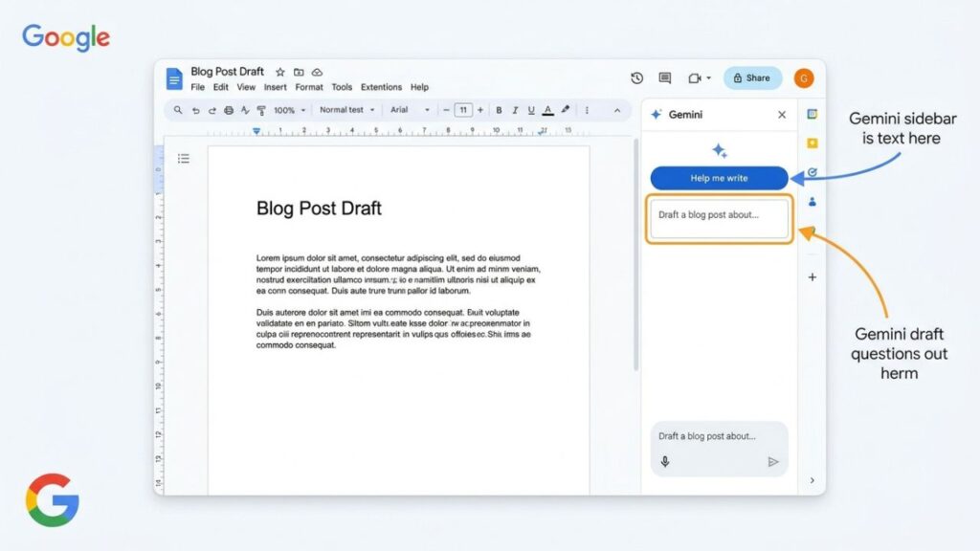Click the font size 11 field
Image resolution: width=980 pixels, height=551 pixels.
[463, 110]
